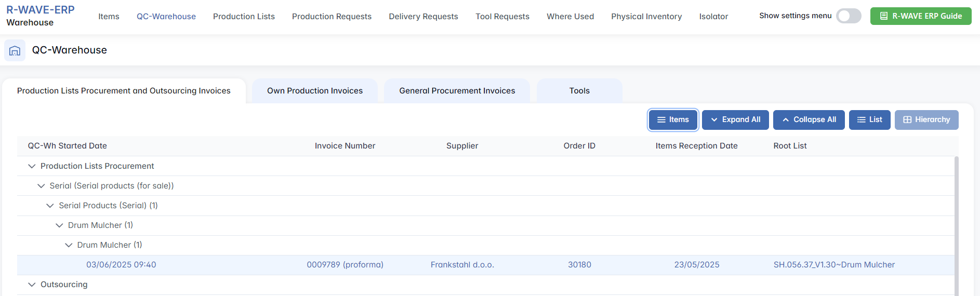The height and width of the screenshot is (296, 980).
Task: Open the General Procurement Invoices tab
Action: [x=457, y=91]
